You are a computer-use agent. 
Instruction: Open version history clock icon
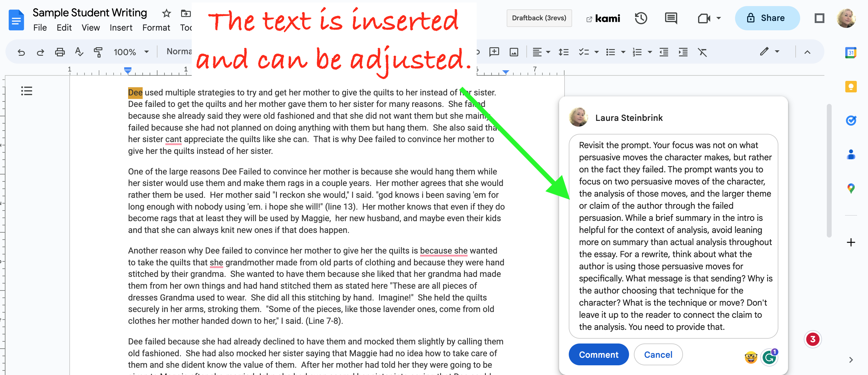pos(641,18)
